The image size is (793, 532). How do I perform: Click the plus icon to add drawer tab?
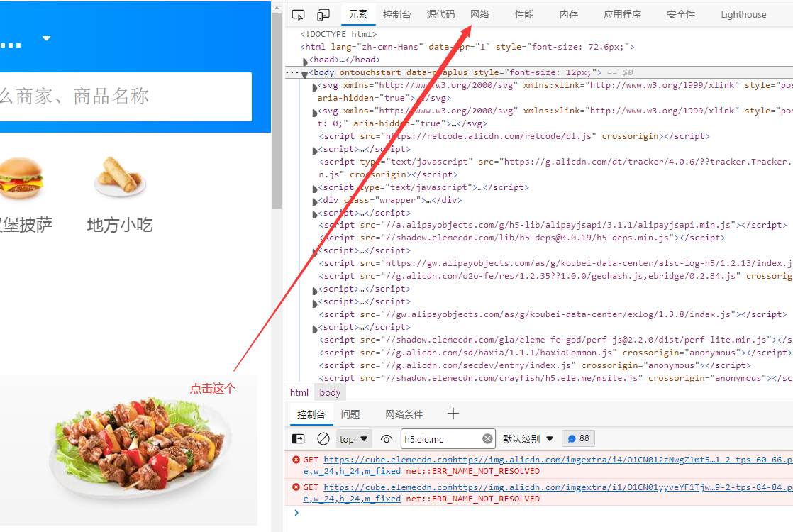453,414
